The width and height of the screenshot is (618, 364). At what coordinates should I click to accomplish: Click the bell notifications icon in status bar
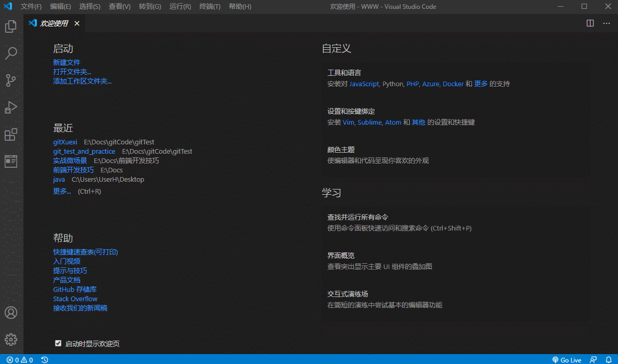click(x=608, y=359)
